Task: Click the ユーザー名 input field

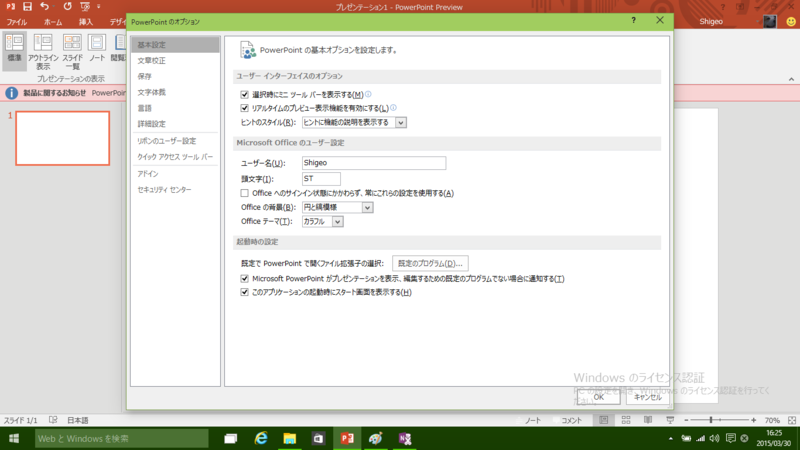Action: pyautogui.click(x=374, y=163)
